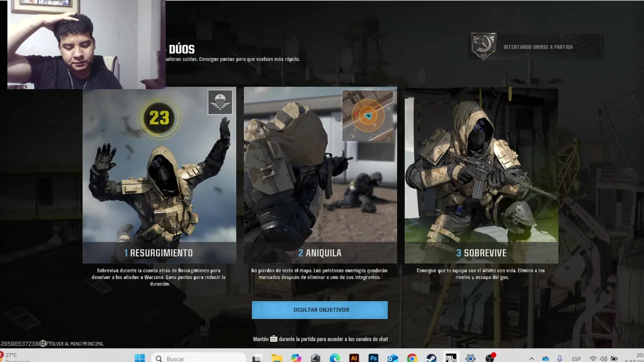Open Steam from the taskbar
644x362 pixels.
(x=432, y=358)
